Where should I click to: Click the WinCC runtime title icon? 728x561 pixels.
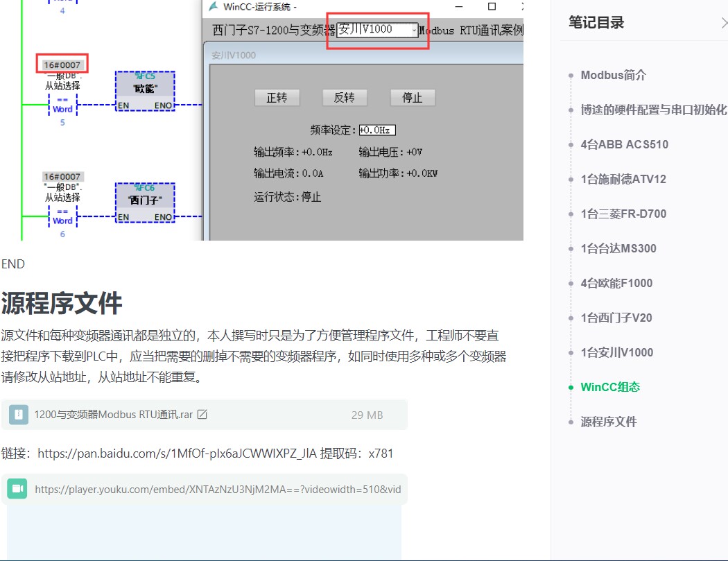(214, 6)
